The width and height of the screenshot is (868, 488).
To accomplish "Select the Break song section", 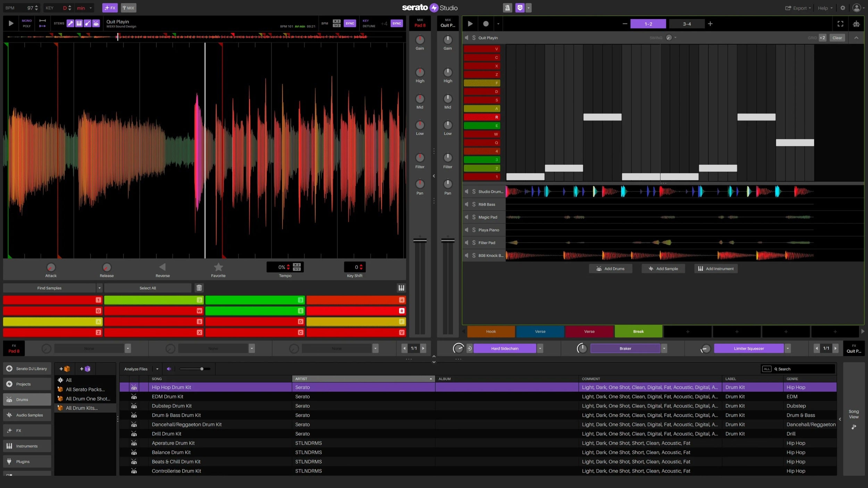I will (x=638, y=331).
